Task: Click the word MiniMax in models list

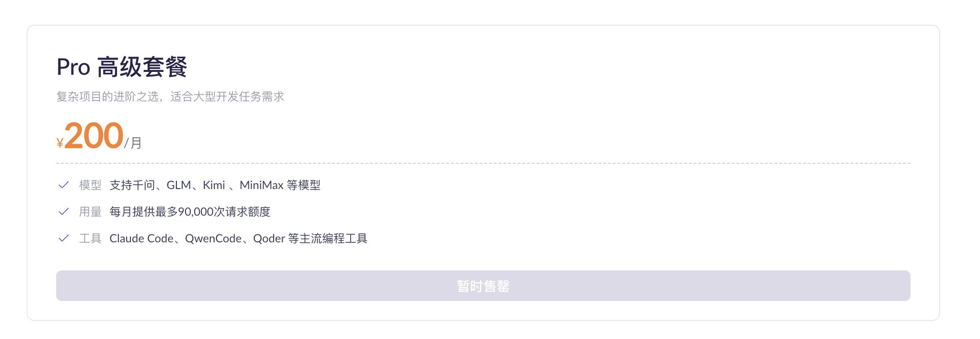Action: [261, 185]
